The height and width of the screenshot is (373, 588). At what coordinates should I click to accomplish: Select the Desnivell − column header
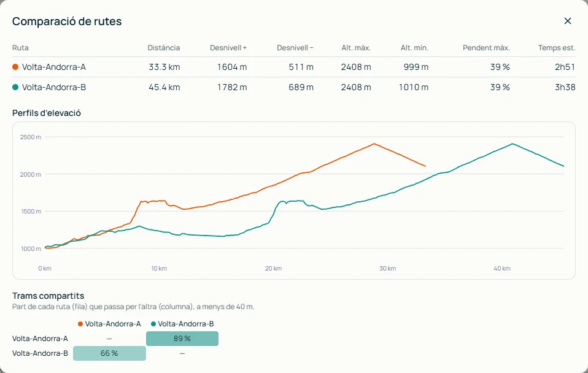point(295,48)
